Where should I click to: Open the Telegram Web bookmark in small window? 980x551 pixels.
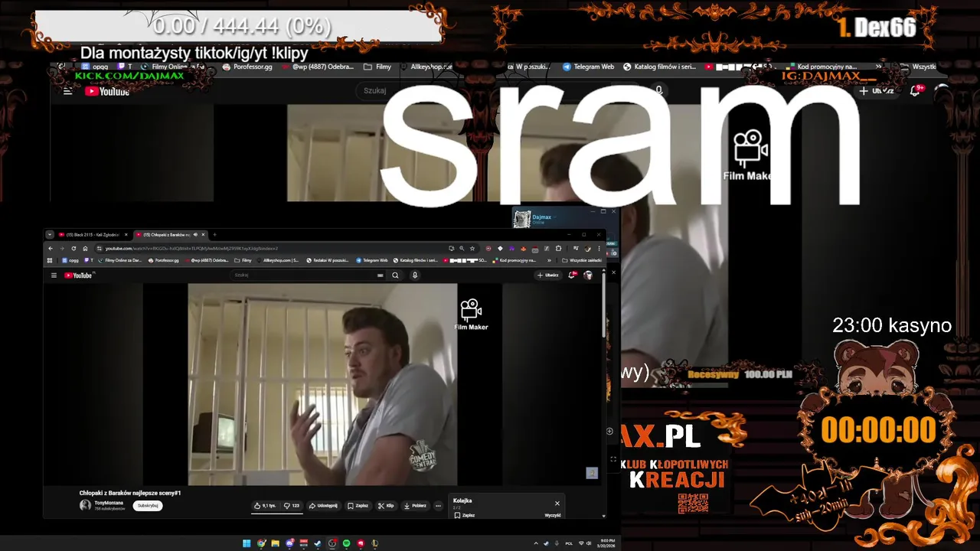point(372,260)
